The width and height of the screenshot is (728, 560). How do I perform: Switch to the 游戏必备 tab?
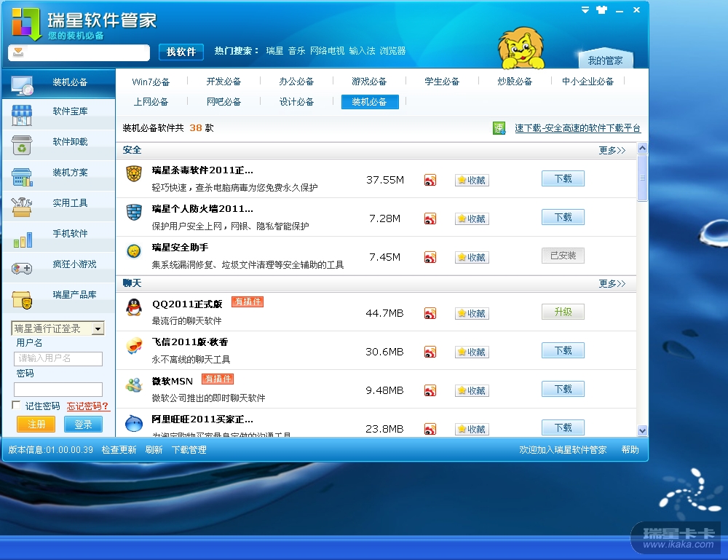point(369,82)
